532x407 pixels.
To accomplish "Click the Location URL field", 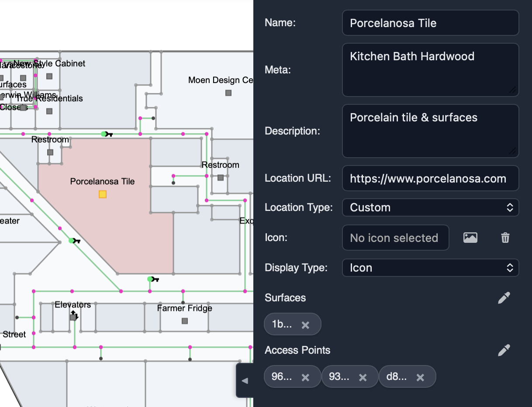I will tap(430, 178).
